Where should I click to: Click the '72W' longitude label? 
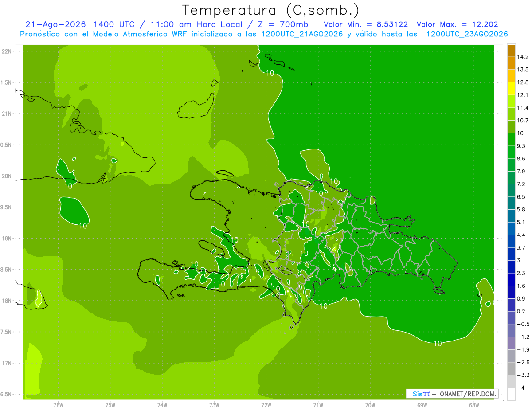click(x=266, y=406)
